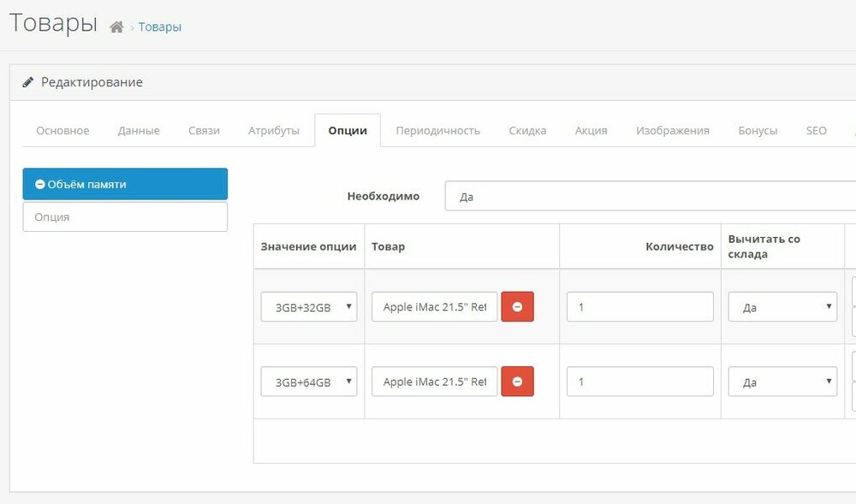Viewport: 856px width, 504px height.
Task: Open the Атрибуты tab
Action: (274, 131)
